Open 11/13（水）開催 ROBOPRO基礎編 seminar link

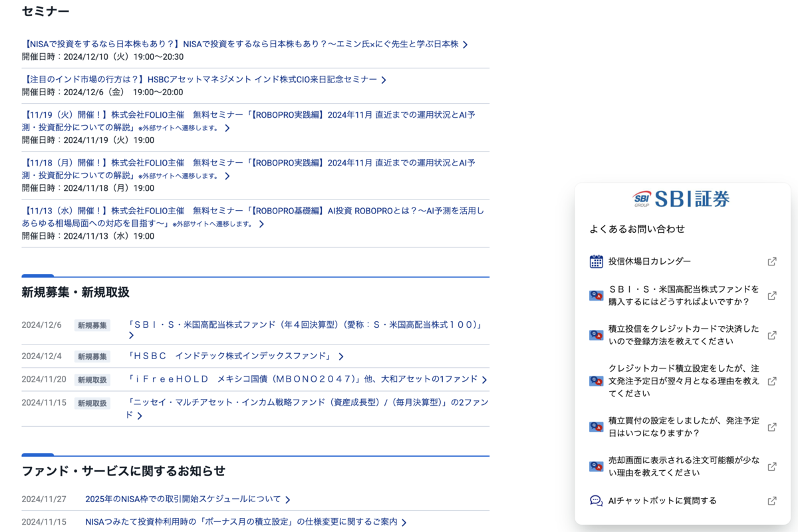click(x=253, y=217)
